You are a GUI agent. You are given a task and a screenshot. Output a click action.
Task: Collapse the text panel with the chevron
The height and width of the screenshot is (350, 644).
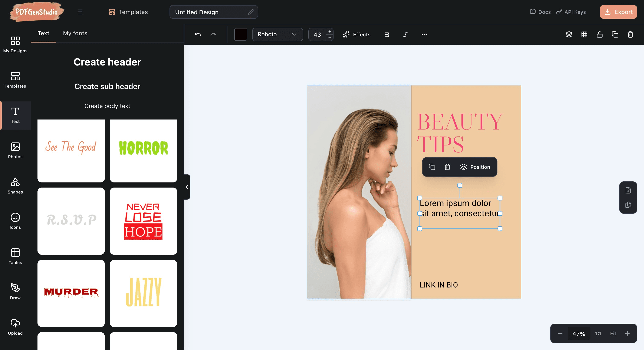(x=187, y=187)
